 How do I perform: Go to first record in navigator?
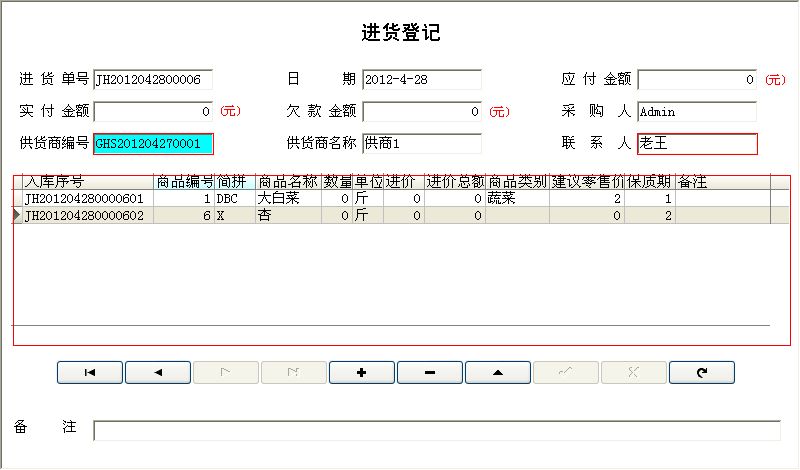tap(89, 372)
